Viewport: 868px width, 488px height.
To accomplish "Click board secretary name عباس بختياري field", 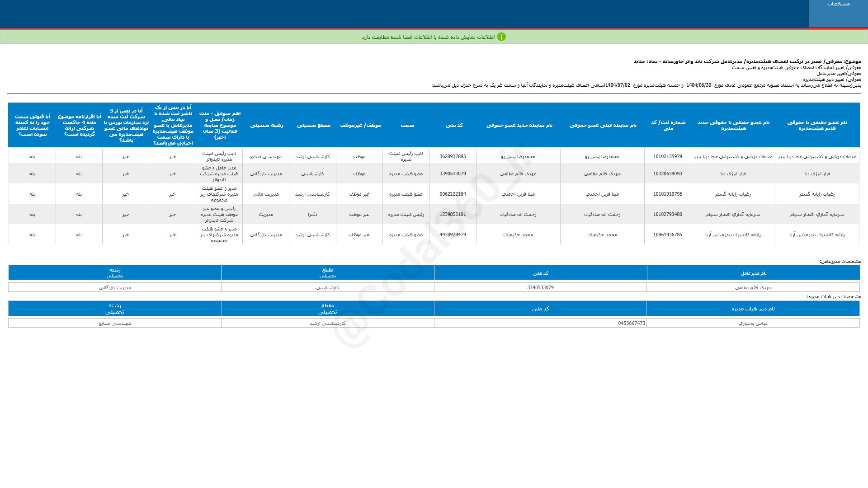I will [x=753, y=323].
